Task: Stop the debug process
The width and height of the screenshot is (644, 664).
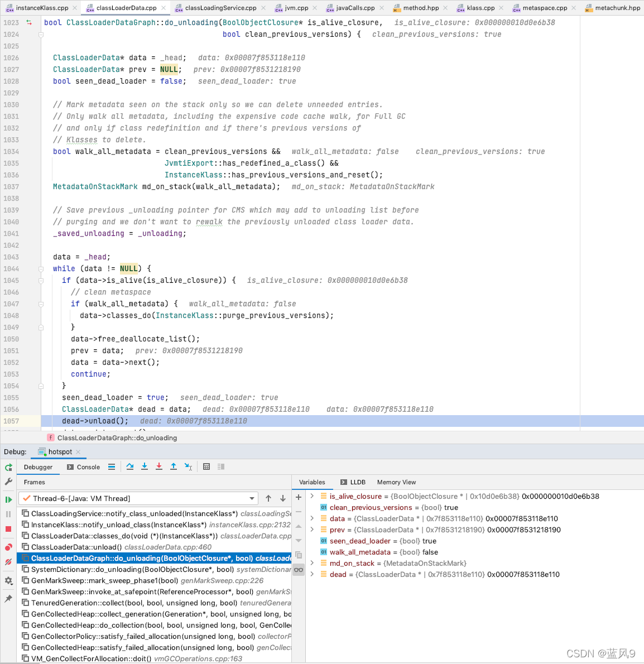Action: click(x=8, y=530)
